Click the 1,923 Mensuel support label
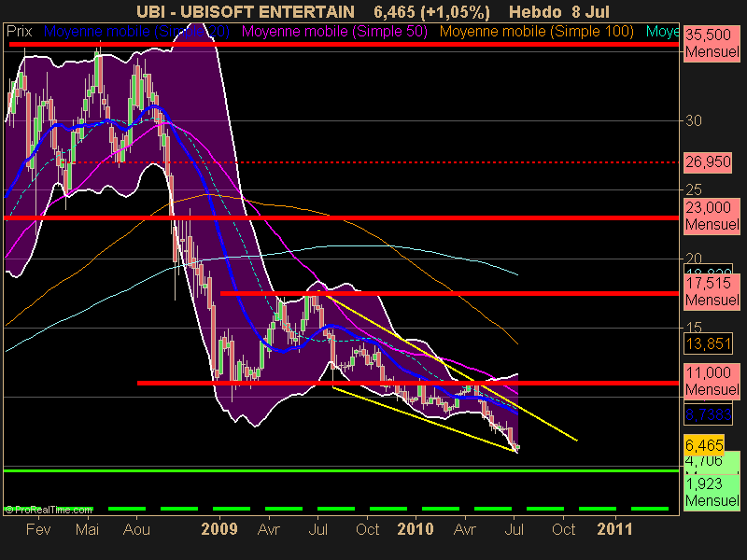747x560 pixels. (712, 493)
